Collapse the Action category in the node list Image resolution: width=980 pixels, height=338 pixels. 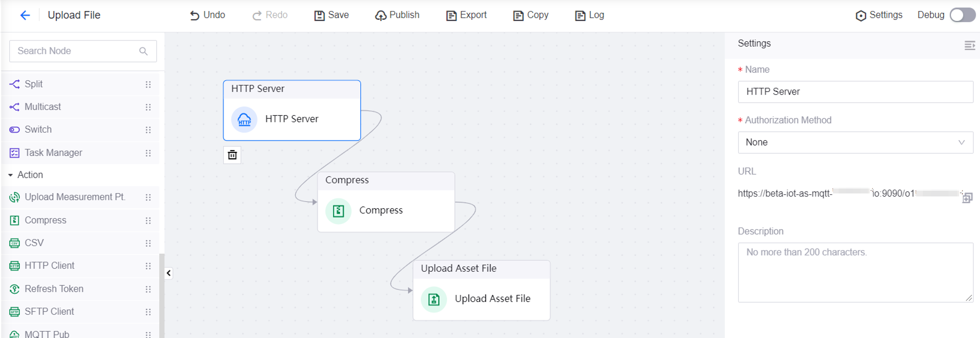point(11,175)
